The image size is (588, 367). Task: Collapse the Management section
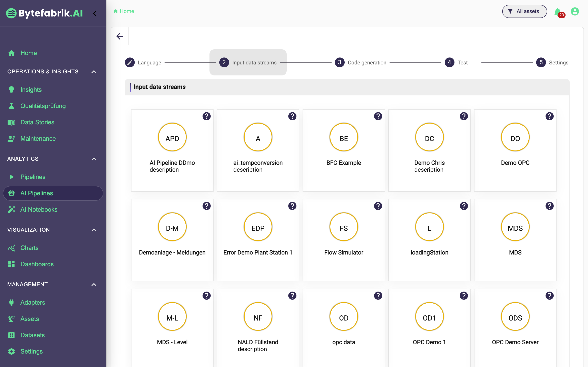[x=94, y=284]
